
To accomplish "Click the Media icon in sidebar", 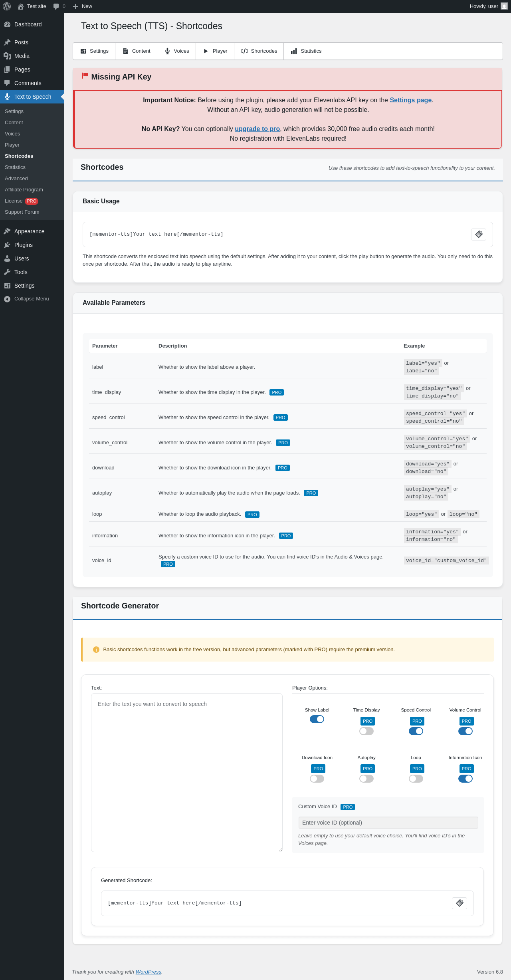I will [7, 56].
